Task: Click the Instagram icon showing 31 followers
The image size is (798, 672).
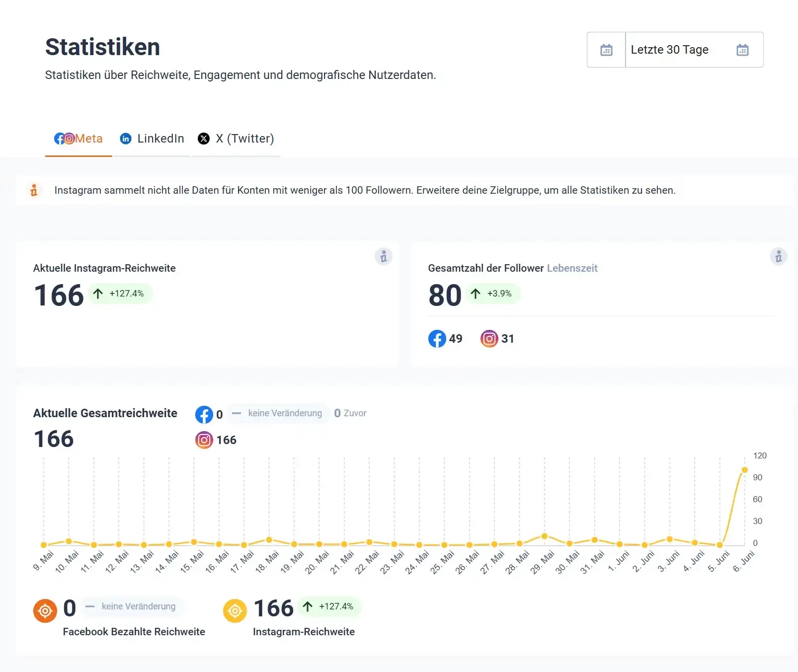Action: click(x=489, y=339)
